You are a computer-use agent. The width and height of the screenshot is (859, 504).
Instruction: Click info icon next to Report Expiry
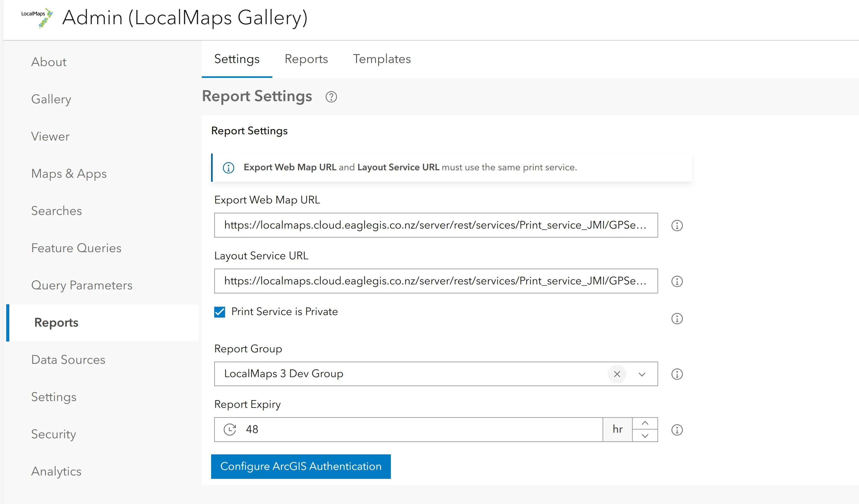click(x=677, y=430)
